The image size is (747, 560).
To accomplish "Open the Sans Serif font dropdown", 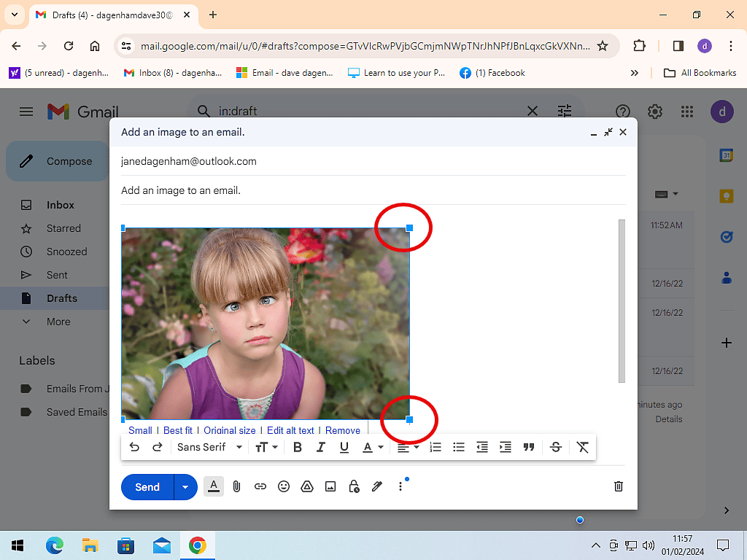I will pos(209,447).
